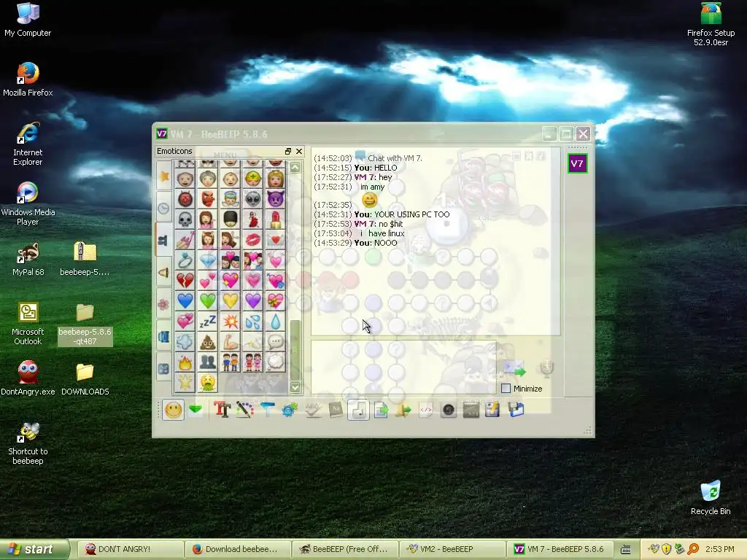Click the code snippet </> icon
Image resolution: width=747 pixels, height=560 pixels.
426,410
